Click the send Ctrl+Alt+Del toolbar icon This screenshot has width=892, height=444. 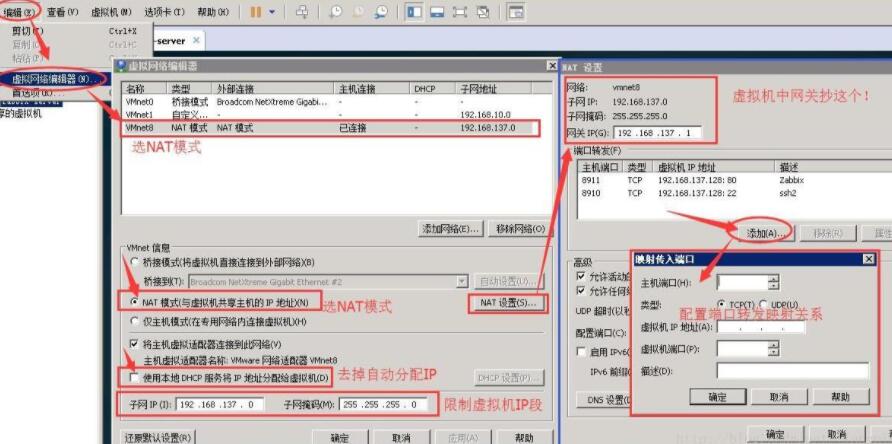click(303, 12)
